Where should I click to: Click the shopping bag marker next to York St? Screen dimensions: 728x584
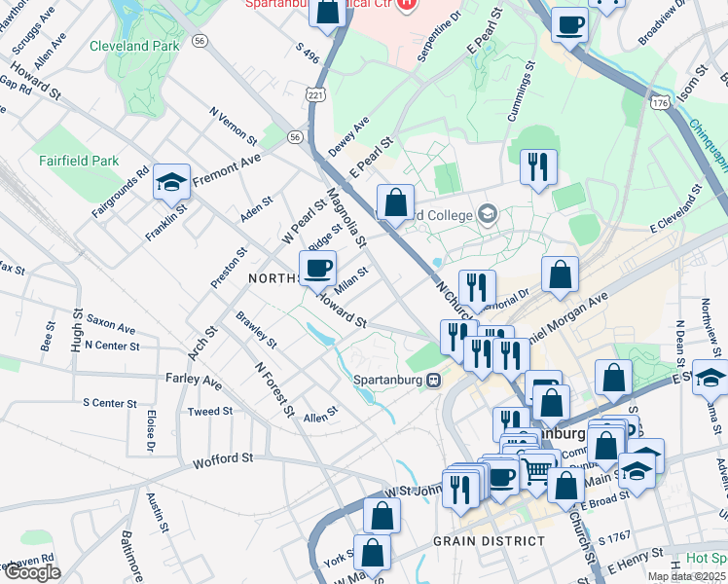tap(372, 554)
